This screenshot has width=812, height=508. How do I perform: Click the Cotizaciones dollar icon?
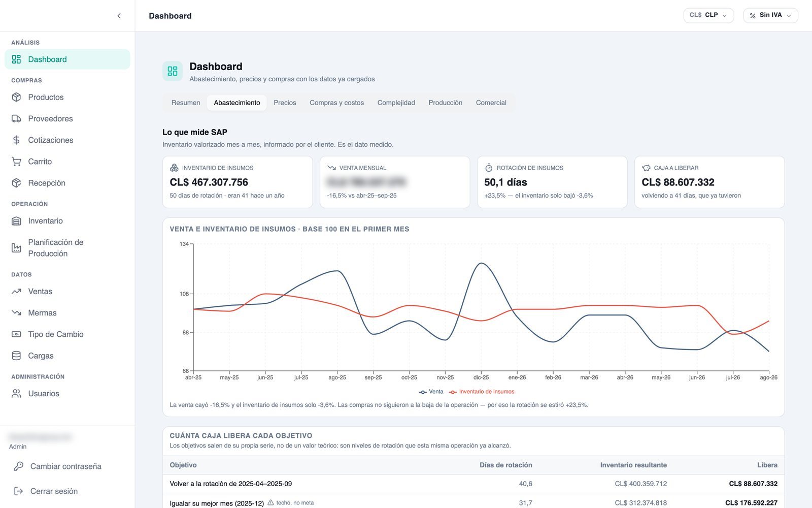tap(16, 140)
